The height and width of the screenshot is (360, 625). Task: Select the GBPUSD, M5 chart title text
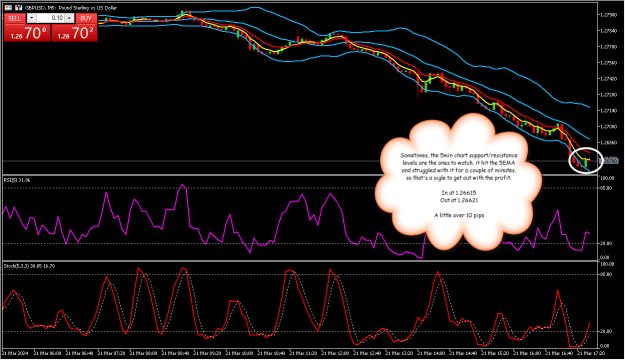click(x=72, y=8)
